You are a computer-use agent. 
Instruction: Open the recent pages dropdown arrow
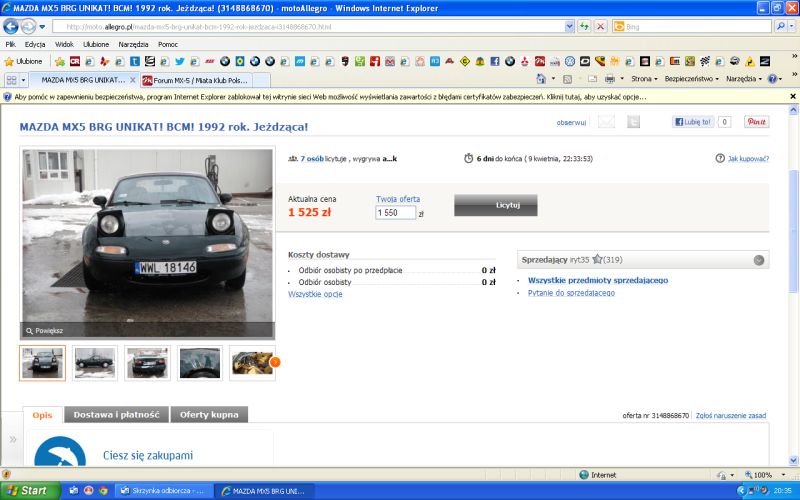[42, 27]
